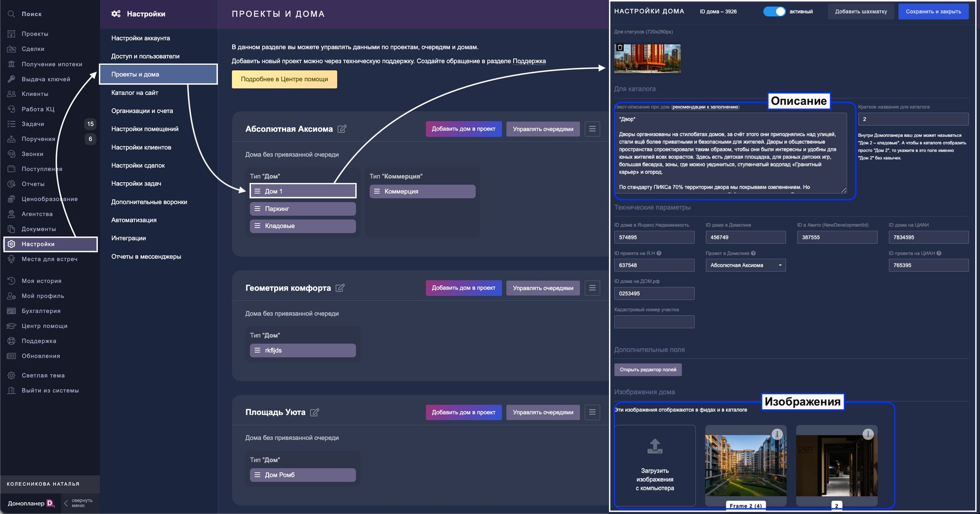Click the Бухгалтерия sidebar icon

pyautogui.click(x=11, y=311)
